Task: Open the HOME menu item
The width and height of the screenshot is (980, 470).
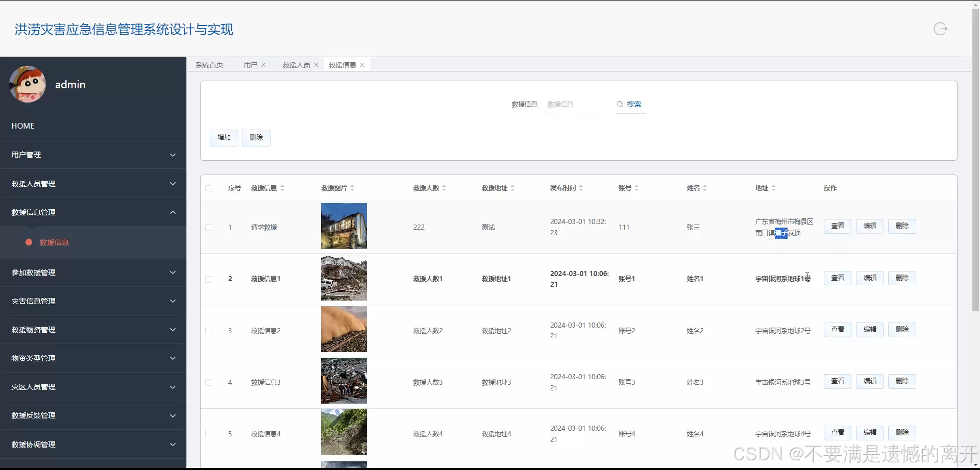Action: [x=93, y=126]
